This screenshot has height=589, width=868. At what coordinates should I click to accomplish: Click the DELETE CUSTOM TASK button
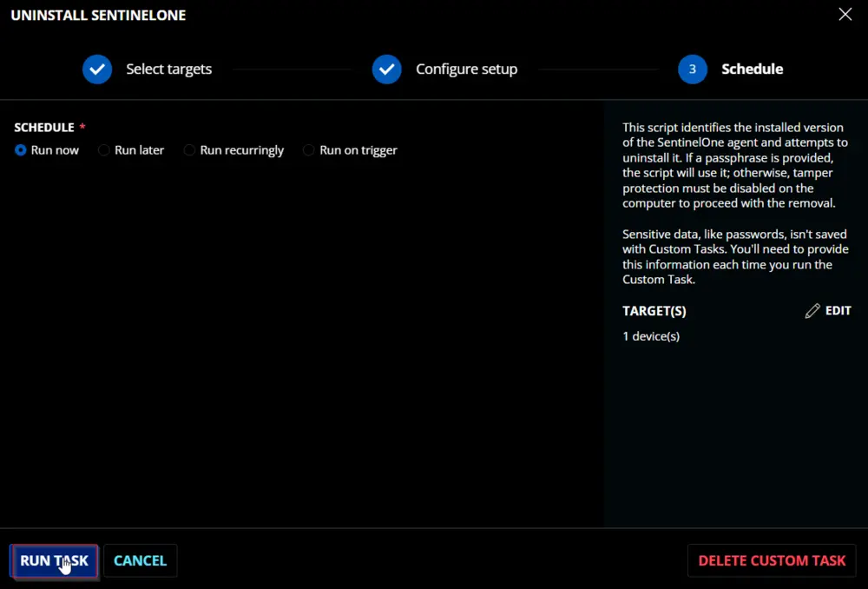[x=772, y=560]
